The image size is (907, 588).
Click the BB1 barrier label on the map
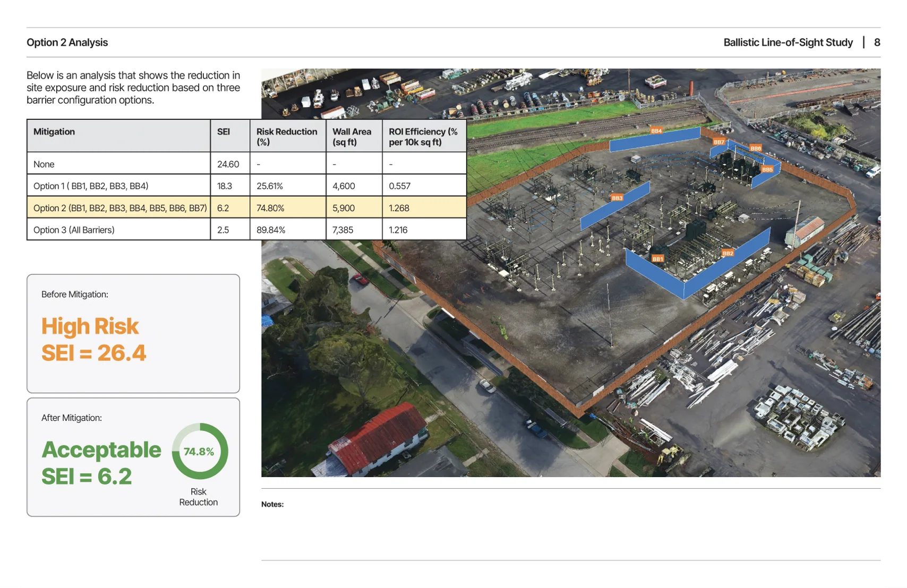point(657,259)
